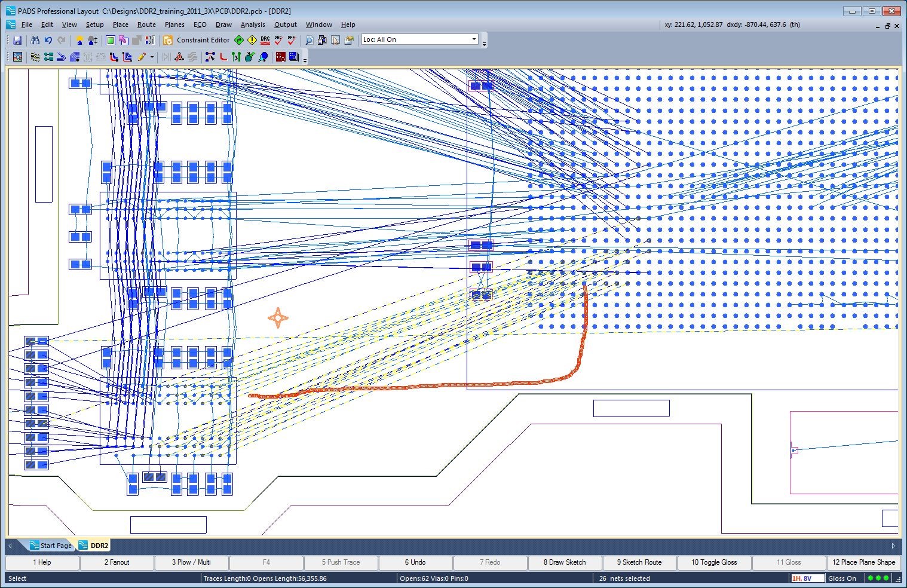
Task: Toggle the 1H, 8V layer indicator
Action: (802, 578)
